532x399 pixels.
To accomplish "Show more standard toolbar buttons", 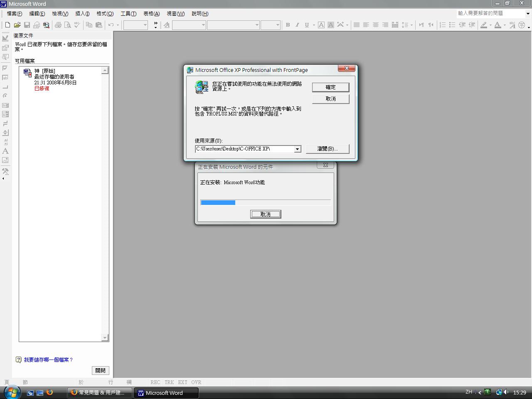I will point(155,25).
